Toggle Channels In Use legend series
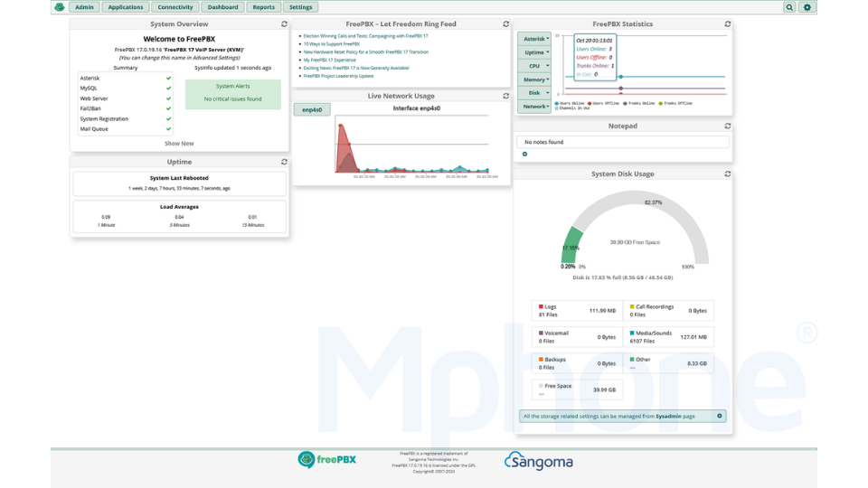 tap(572, 108)
